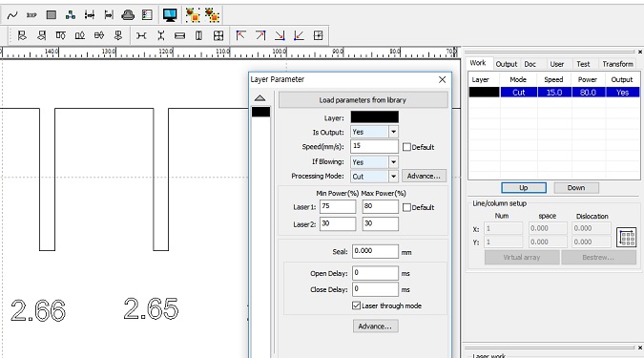Viewport: 644px width, 358px height.
Task: Switch to the User tab
Action: 557,64
